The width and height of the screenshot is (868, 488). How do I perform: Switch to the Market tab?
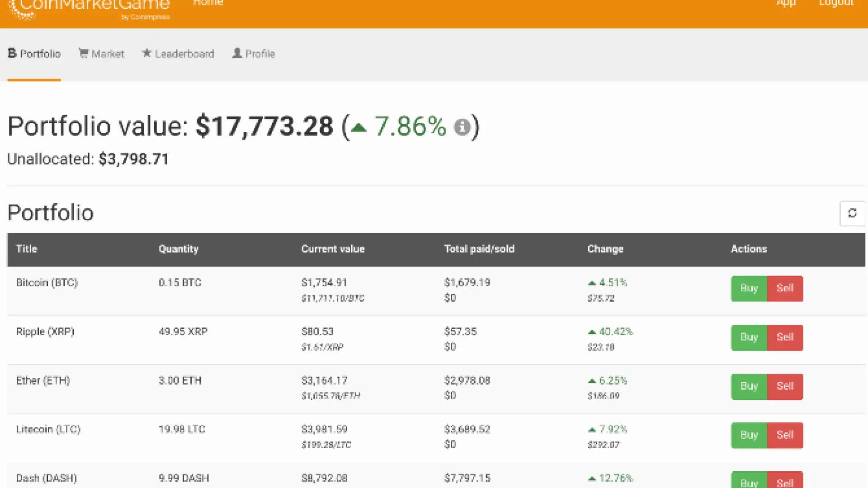(x=108, y=53)
